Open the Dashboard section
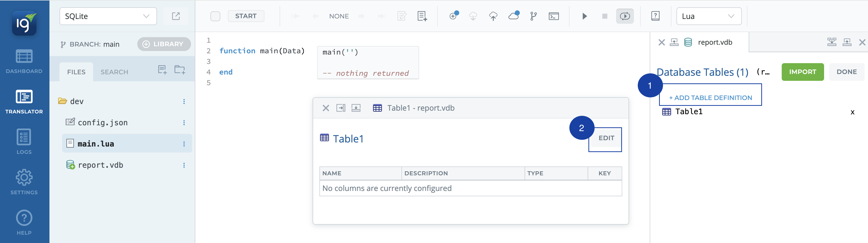This screenshot has height=243, width=868. coord(24,61)
